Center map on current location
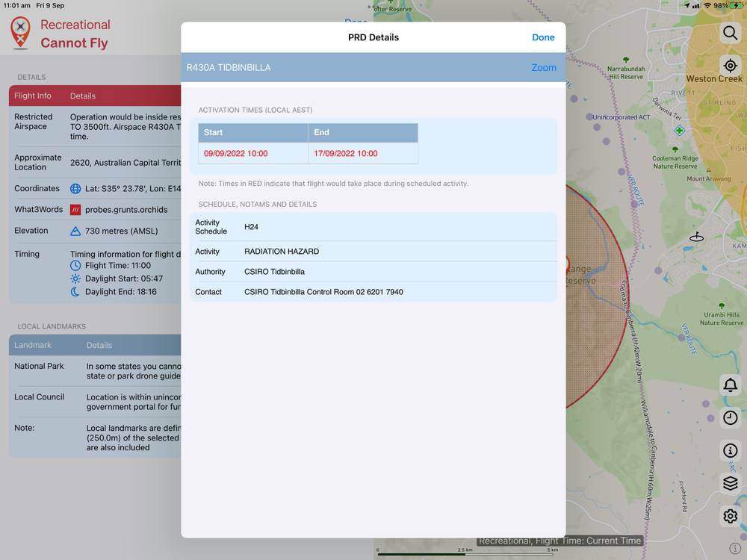 pyautogui.click(x=730, y=65)
